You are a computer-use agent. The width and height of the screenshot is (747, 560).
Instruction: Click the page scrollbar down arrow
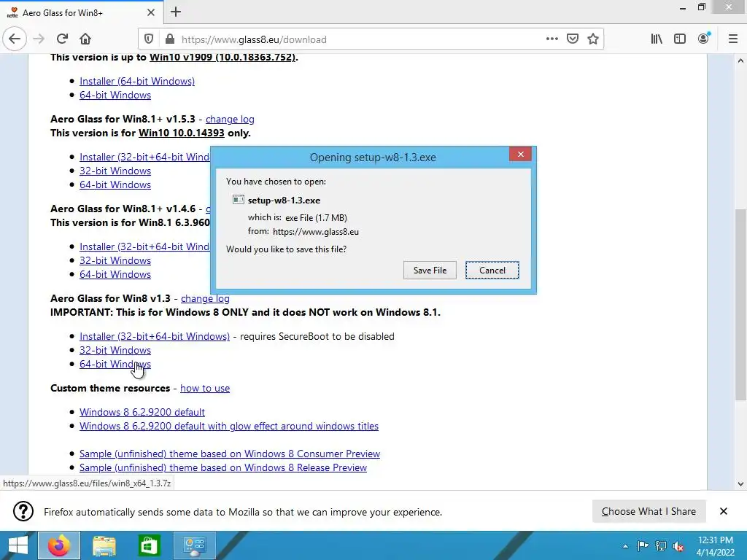[740, 484]
